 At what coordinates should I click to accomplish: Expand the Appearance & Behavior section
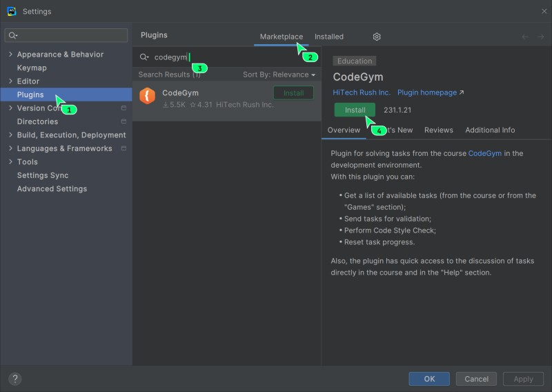[10, 55]
